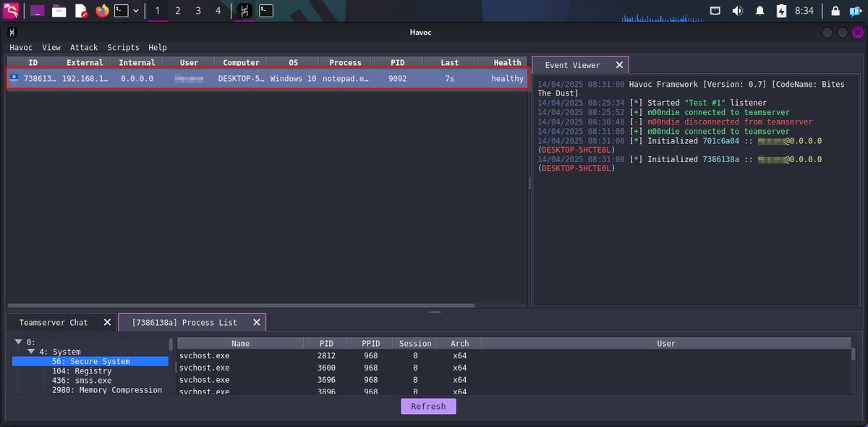The width and height of the screenshot is (868, 427).
Task: Click the display icon in the system tray
Action: [715, 11]
